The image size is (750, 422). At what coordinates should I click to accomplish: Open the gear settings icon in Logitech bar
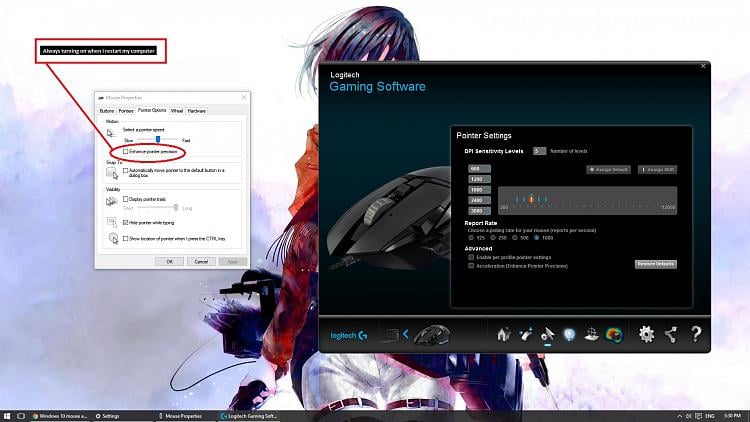[x=646, y=334]
